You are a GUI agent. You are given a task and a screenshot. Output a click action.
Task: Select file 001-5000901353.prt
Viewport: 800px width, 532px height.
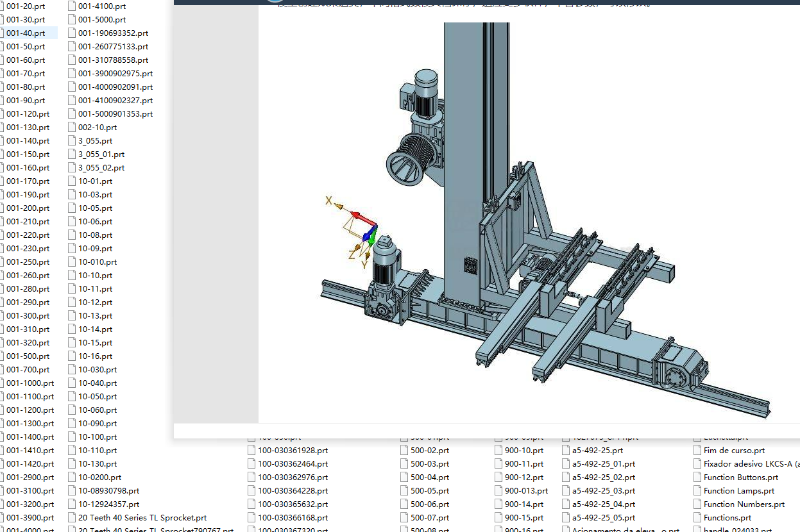coord(115,113)
